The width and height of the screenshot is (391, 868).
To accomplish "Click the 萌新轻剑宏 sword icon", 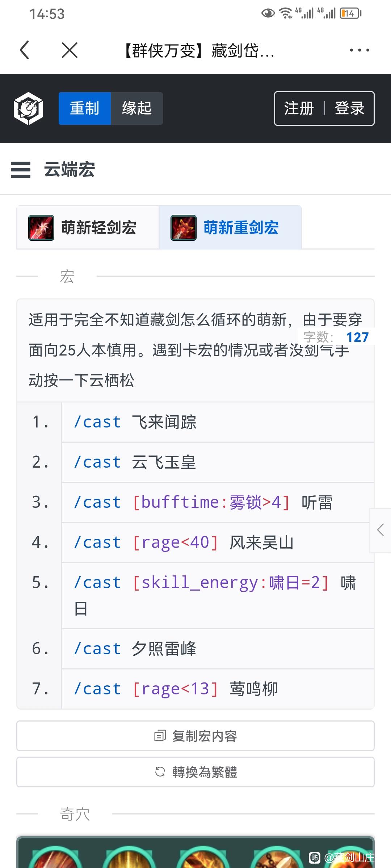I will 41,228.
